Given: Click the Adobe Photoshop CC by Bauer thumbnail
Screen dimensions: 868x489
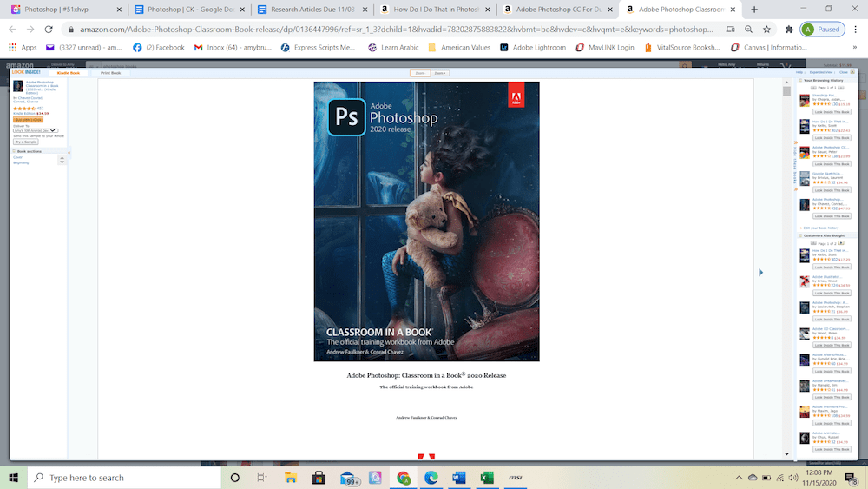Looking at the screenshot, I should coord(805,152).
